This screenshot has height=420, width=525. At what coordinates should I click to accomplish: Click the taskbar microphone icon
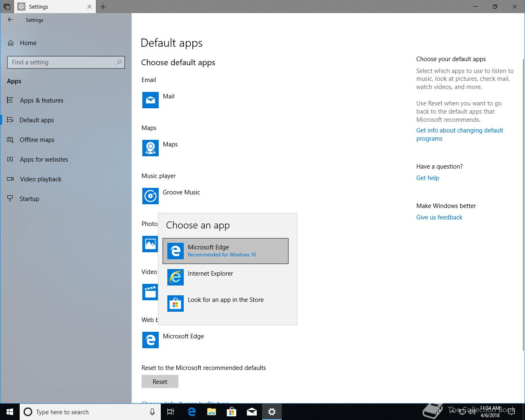point(152,412)
